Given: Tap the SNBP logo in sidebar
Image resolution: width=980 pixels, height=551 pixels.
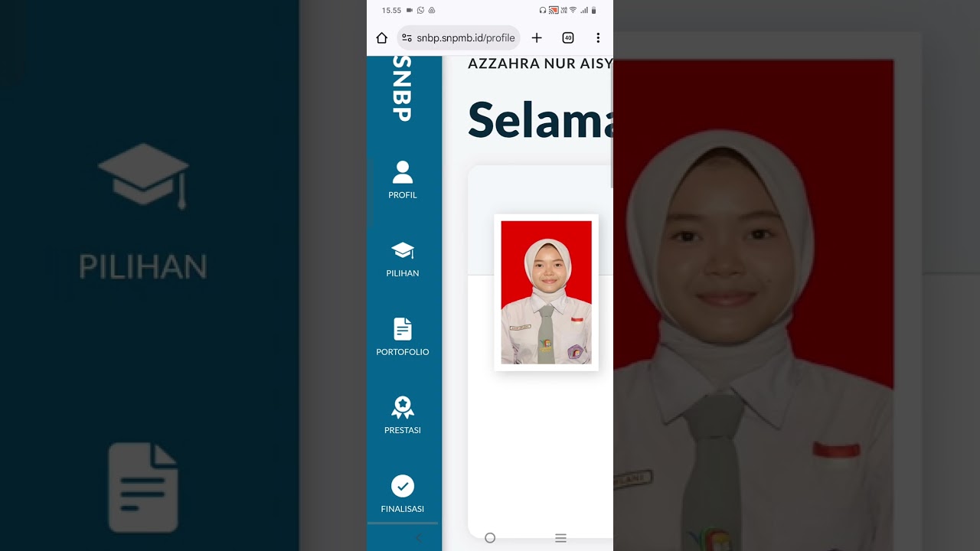Looking at the screenshot, I should (403, 88).
